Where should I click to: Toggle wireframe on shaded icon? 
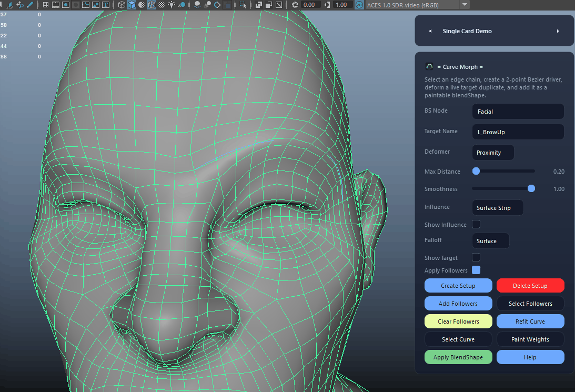[152, 5]
